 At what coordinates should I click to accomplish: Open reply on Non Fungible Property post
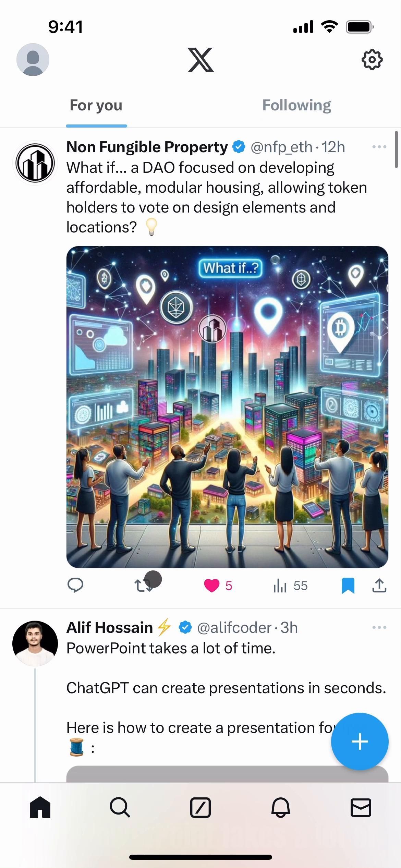coord(75,585)
